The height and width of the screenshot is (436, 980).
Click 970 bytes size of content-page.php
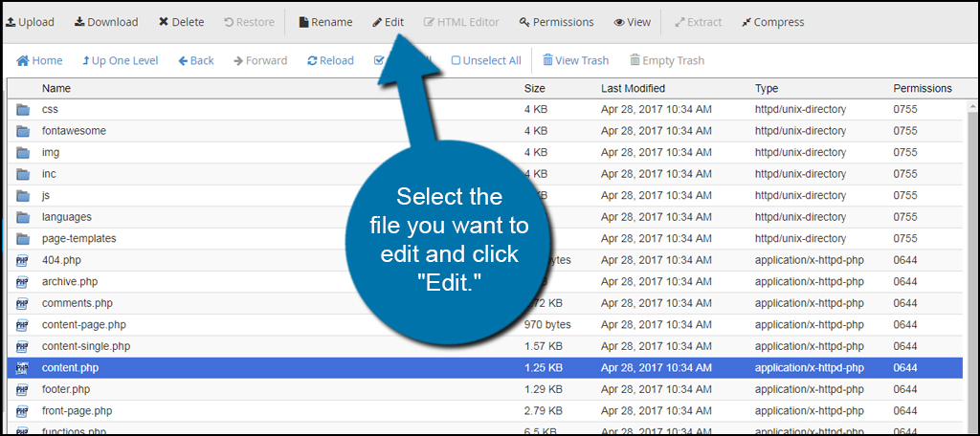(547, 325)
